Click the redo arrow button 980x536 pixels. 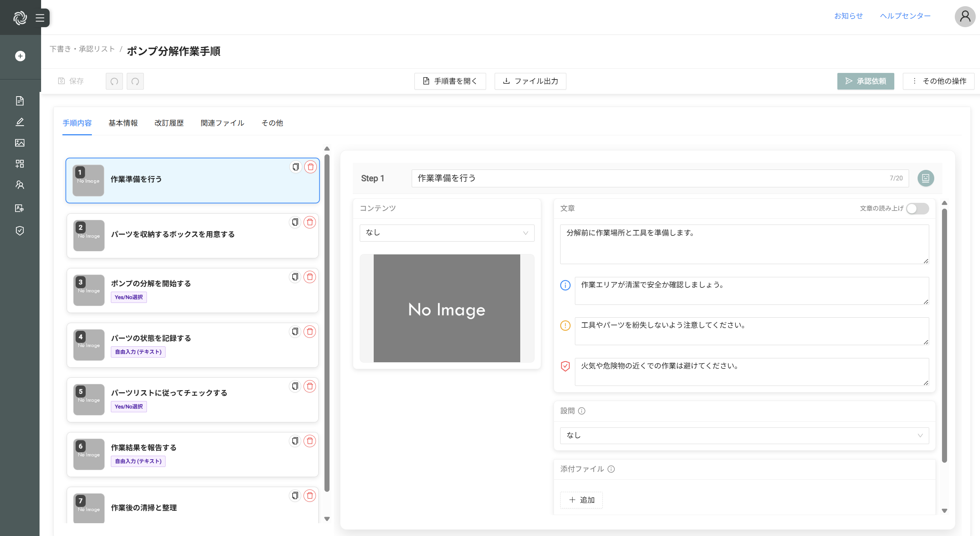pos(135,81)
